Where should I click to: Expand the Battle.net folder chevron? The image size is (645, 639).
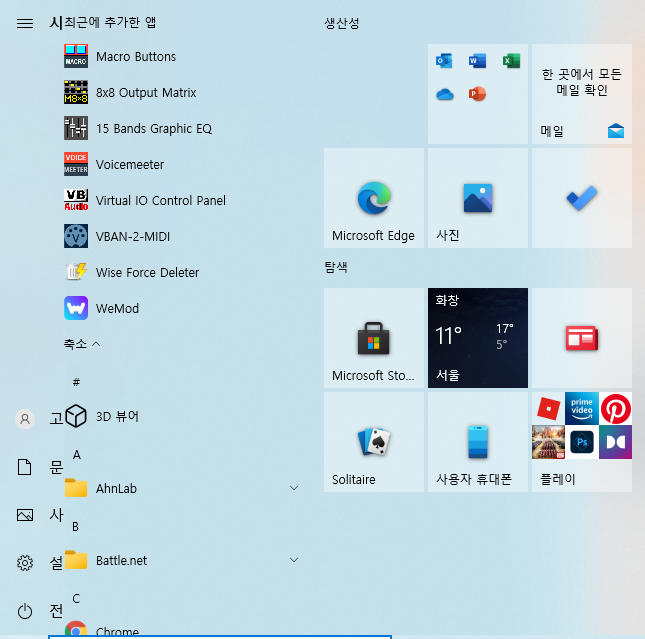coord(294,560)
